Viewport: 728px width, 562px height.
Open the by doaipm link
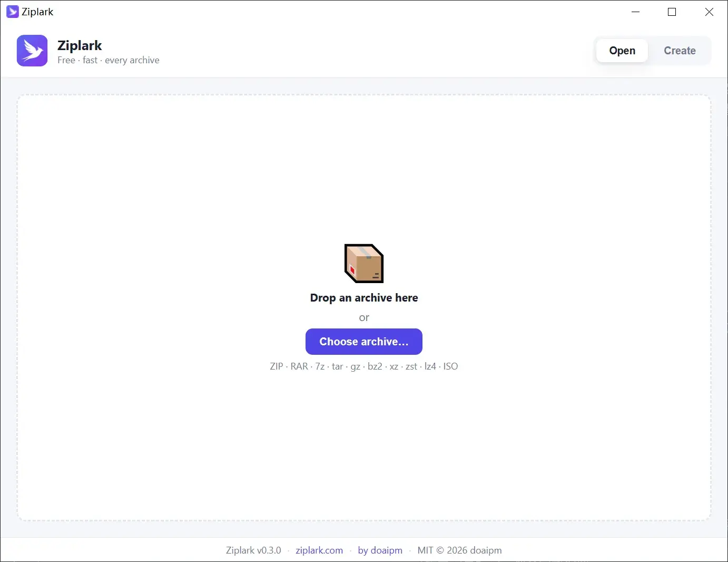[380, 550]
